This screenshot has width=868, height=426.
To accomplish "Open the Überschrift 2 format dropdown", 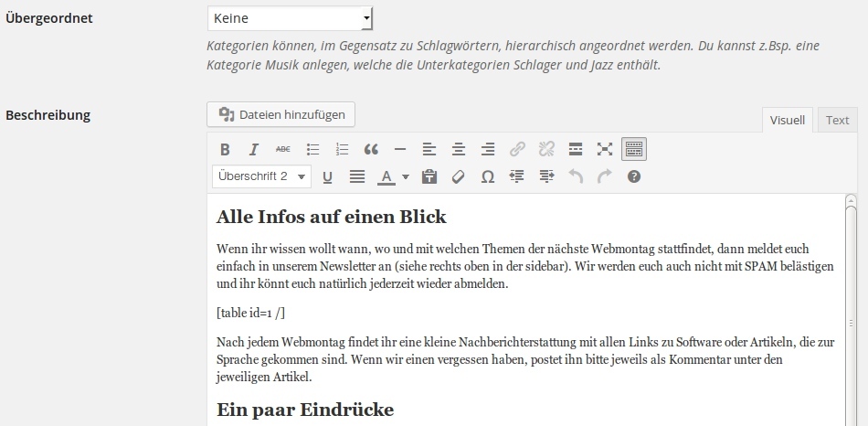I will tap(261, 176).
